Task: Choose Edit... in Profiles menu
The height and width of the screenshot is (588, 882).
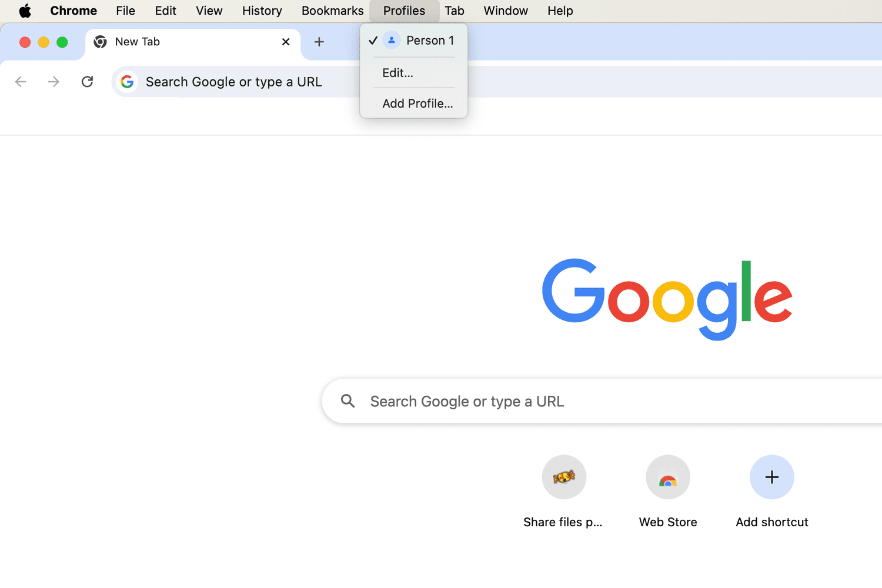Action: click(x=398, y=73)
